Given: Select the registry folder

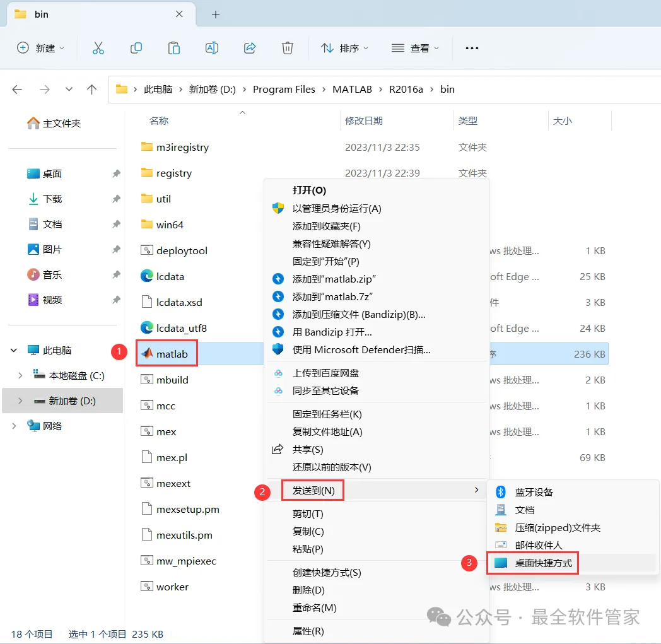Looking at the screenshot, I should pyautogui.click(x=166, y=173).
